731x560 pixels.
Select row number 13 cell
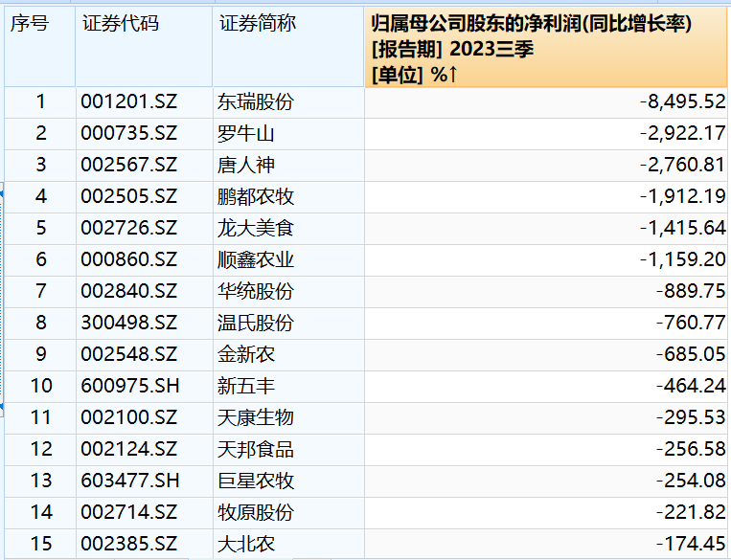40,482
